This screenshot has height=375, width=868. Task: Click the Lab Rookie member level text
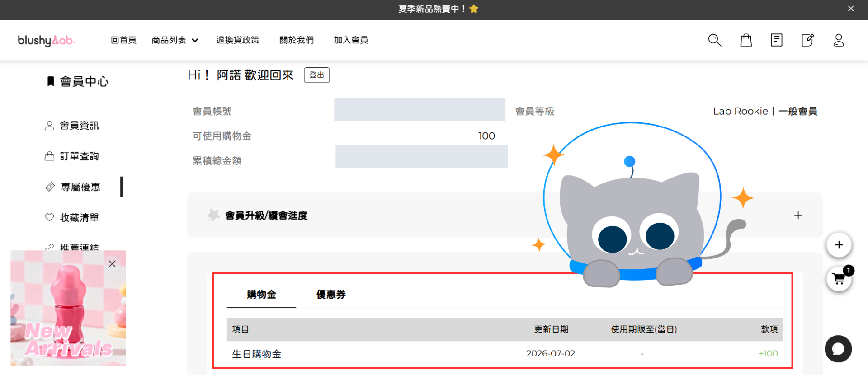click(765, 111)
